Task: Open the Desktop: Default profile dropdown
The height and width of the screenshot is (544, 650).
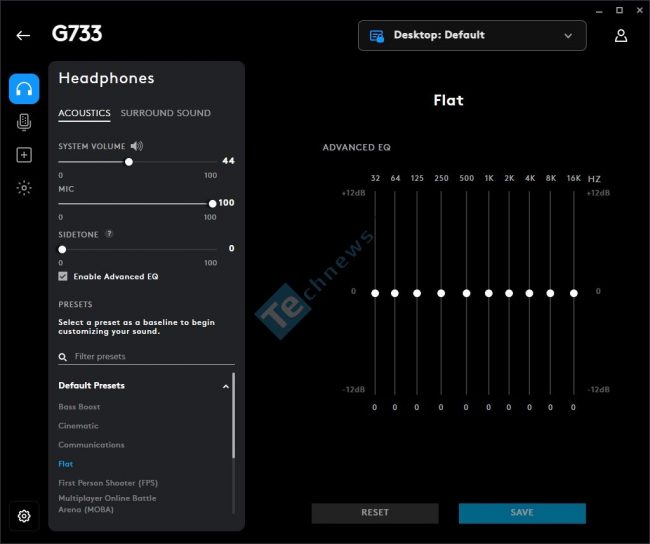Action: (x=472, y=36)
